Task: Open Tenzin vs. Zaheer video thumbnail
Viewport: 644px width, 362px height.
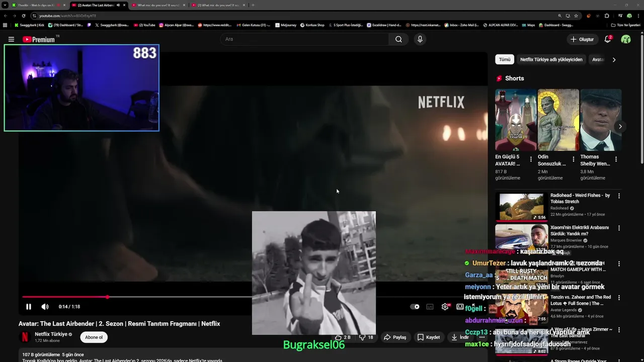Action: tap(522, 309)
